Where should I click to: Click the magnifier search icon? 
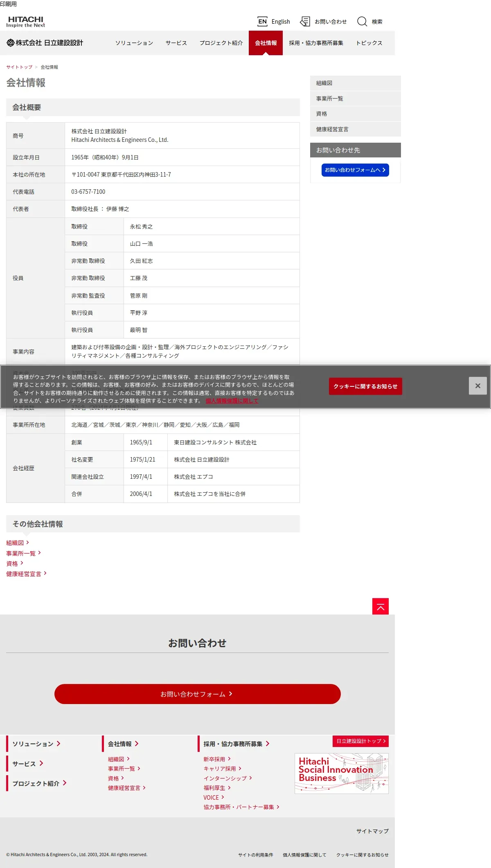click(x=362, y=21)
